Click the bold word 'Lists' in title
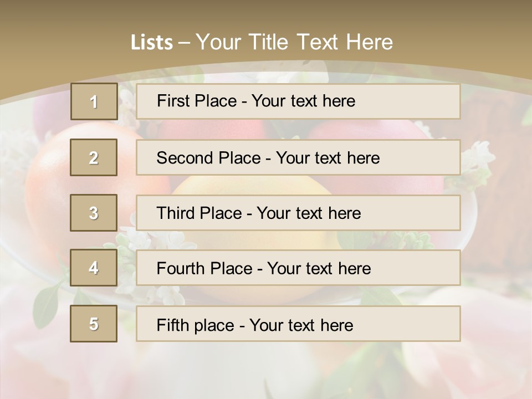The height and width of the screenshot is (399, 532). pos(152,42)
